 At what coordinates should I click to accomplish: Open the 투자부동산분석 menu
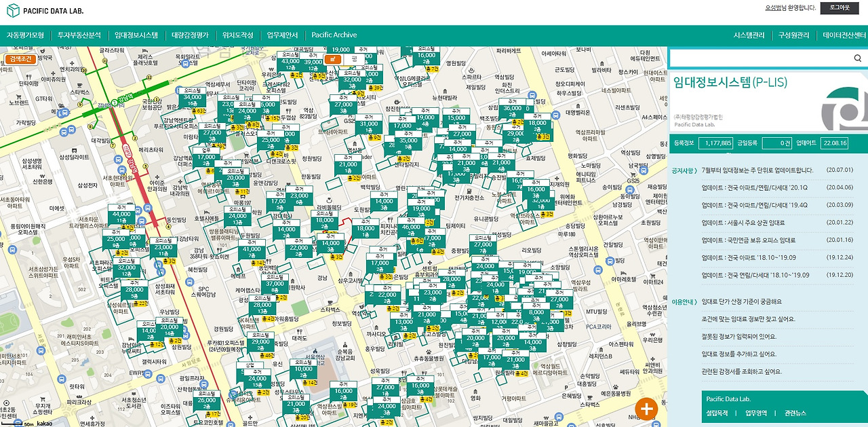click(79, 35)
